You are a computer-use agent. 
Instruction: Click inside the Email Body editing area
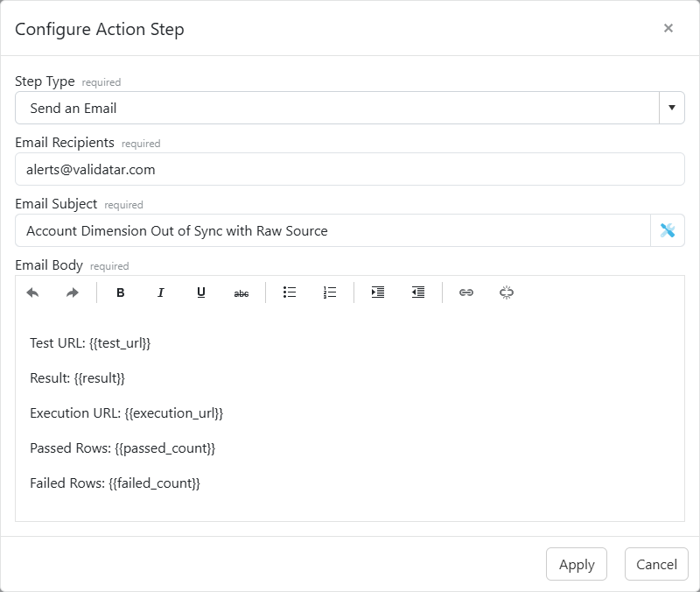350,412
